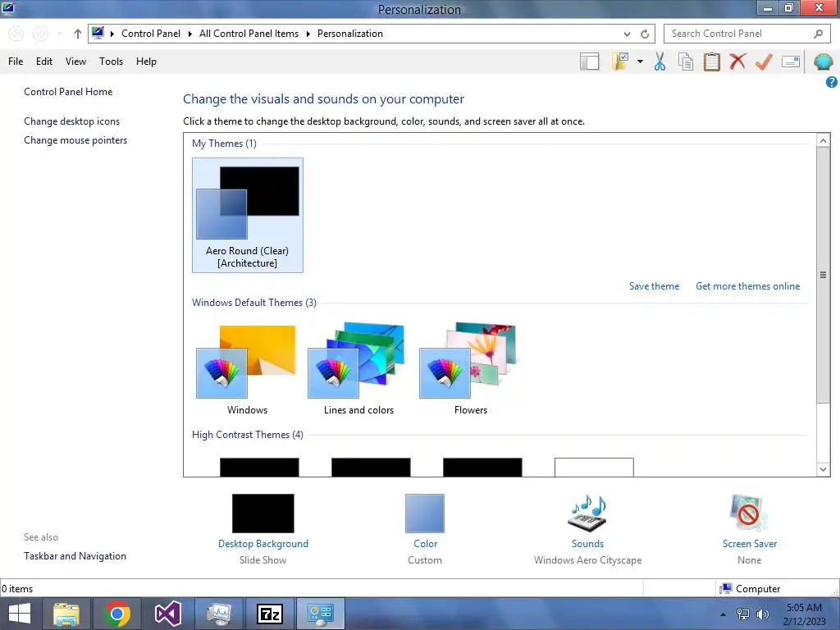The image size is (840, 630).
Task: Click the Control Panel breadcrumb
Action: point(151,34)
